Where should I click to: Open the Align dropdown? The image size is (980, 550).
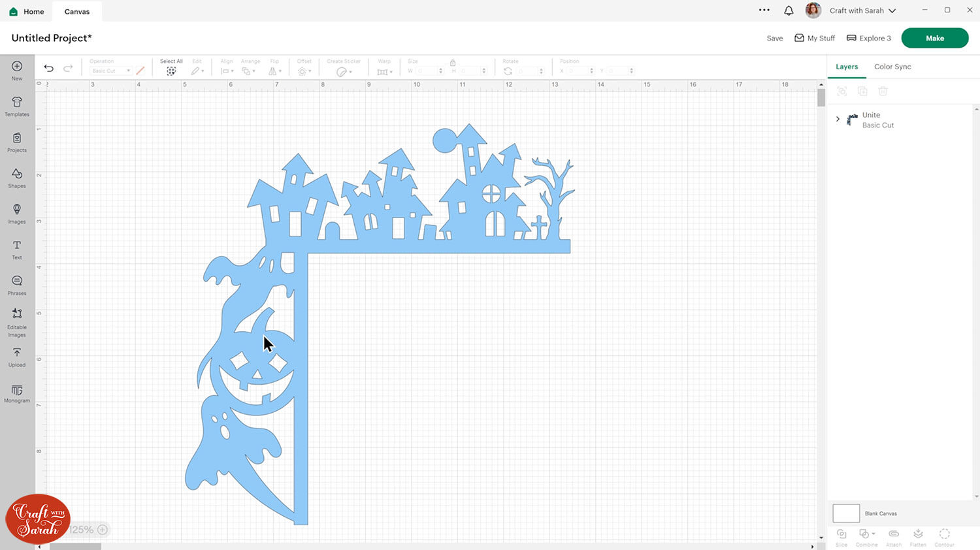click(227, 71)
